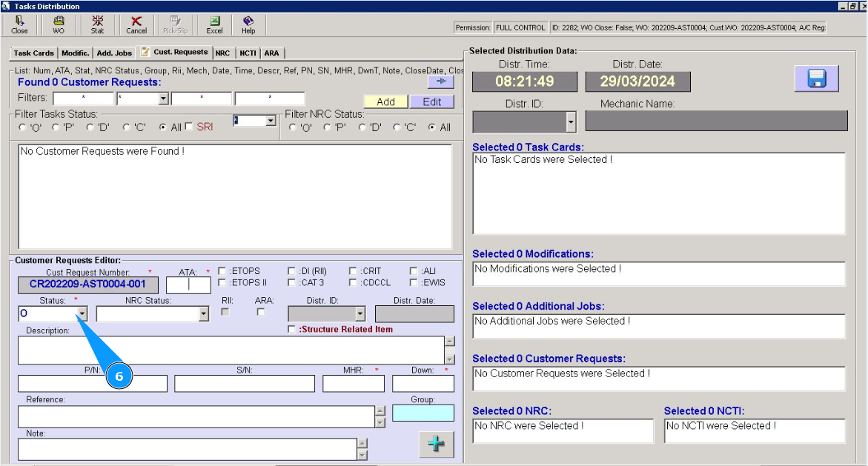Open the NRC Status dropdown
The image size is (868, 466).
tap(204, 314)
